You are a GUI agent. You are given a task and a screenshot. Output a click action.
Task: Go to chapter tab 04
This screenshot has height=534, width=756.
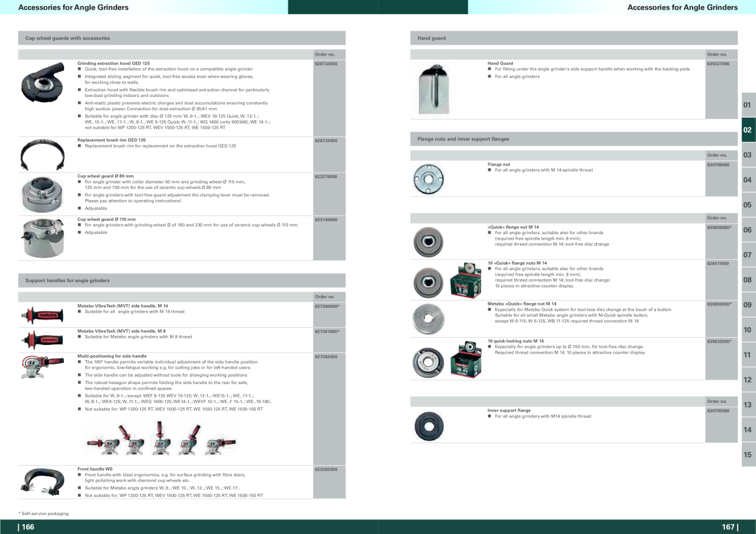(748, 180)
